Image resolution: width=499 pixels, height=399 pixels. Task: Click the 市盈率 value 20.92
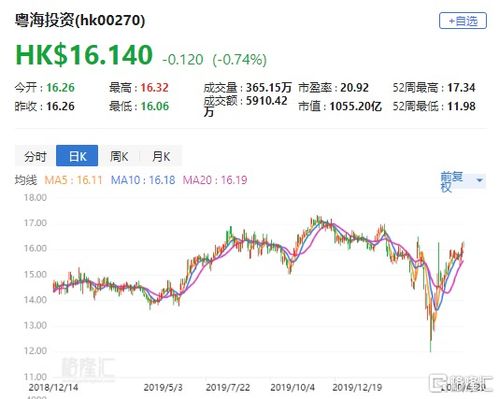point(355,88)
